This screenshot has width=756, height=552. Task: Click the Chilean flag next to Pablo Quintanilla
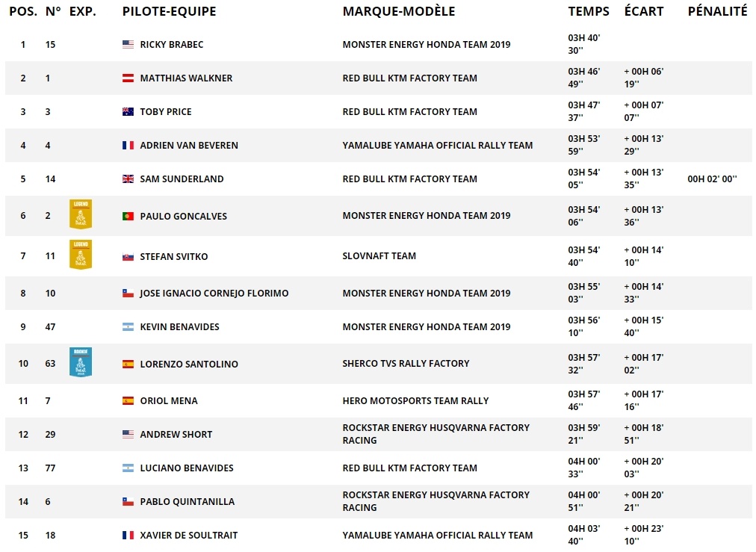(128, 502)
